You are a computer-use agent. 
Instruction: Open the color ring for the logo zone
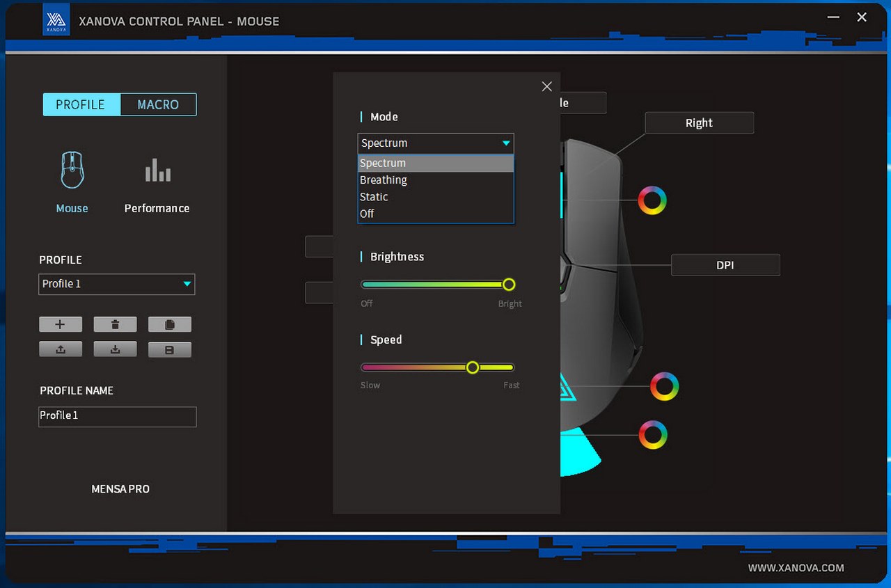(x=664, y=386)
